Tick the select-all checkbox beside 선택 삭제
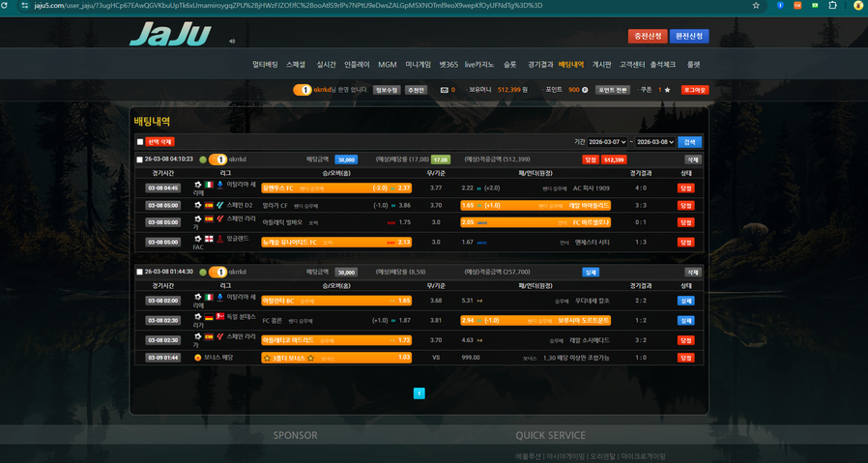Viewport: 868px width, 463px height. tap(140, 142)
